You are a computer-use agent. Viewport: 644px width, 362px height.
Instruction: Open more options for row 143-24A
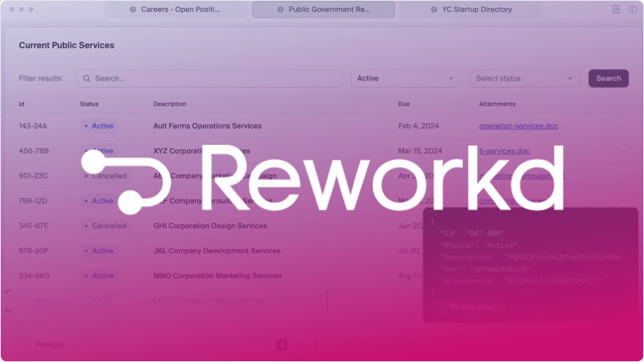[622, 126]
